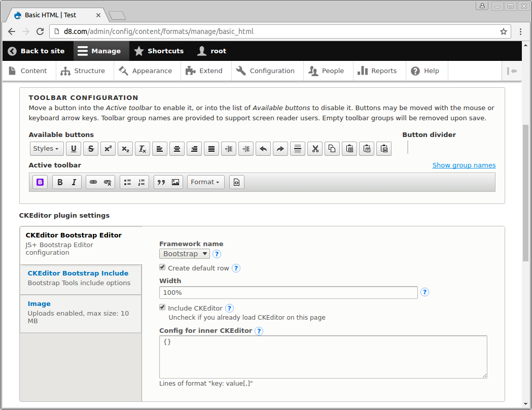This screenshot has width=532, height=410.
Task: Click the Cut scissors icon
Action: point(315,149)
